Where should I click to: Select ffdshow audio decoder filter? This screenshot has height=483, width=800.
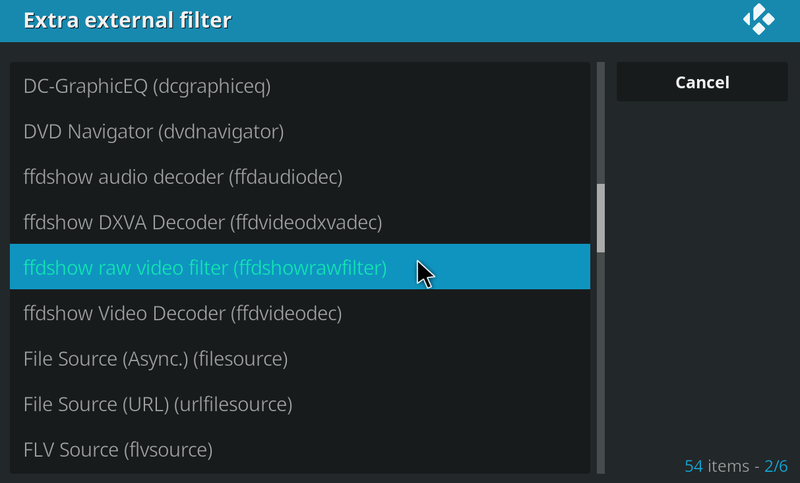click(183, 177)
